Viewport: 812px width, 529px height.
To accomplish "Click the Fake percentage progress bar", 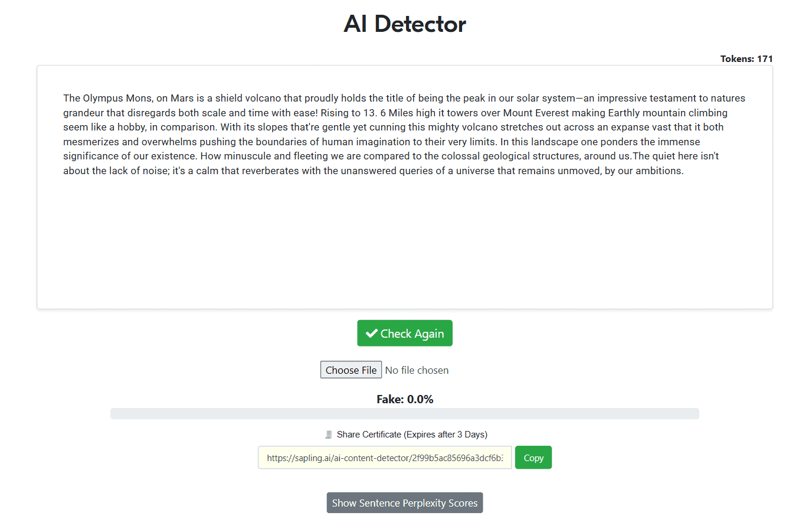I will pyautogui.click(x=405, y=414).
